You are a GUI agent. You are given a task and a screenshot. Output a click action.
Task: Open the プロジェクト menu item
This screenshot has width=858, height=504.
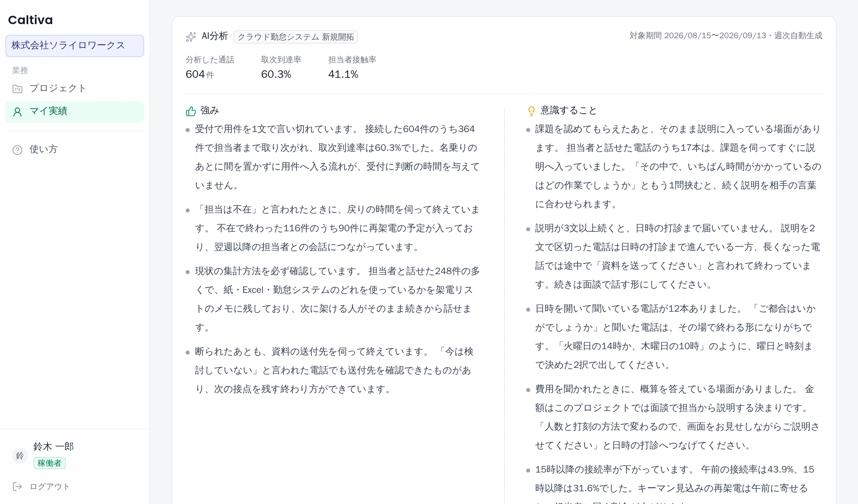pyautogui.click(x=74, y=88)
